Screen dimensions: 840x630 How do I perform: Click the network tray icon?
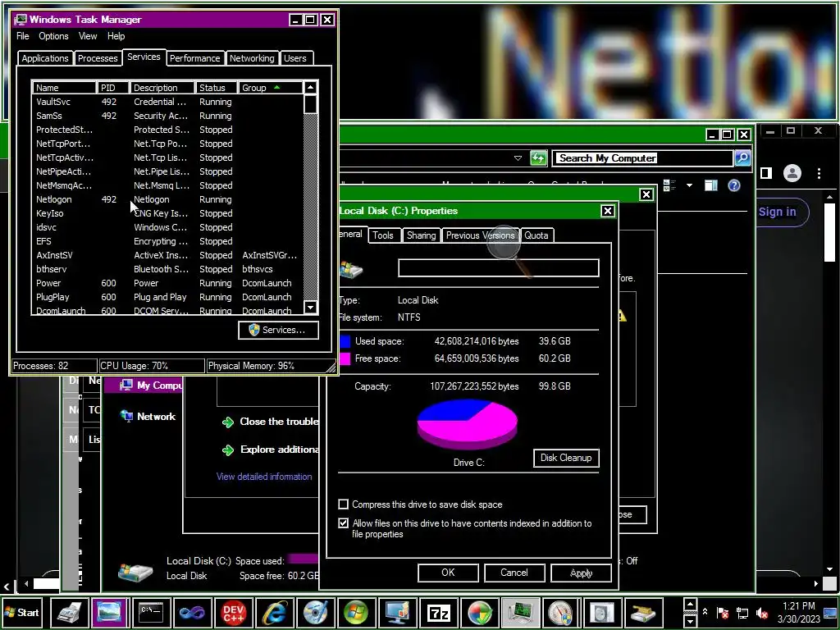coord(742,612)
